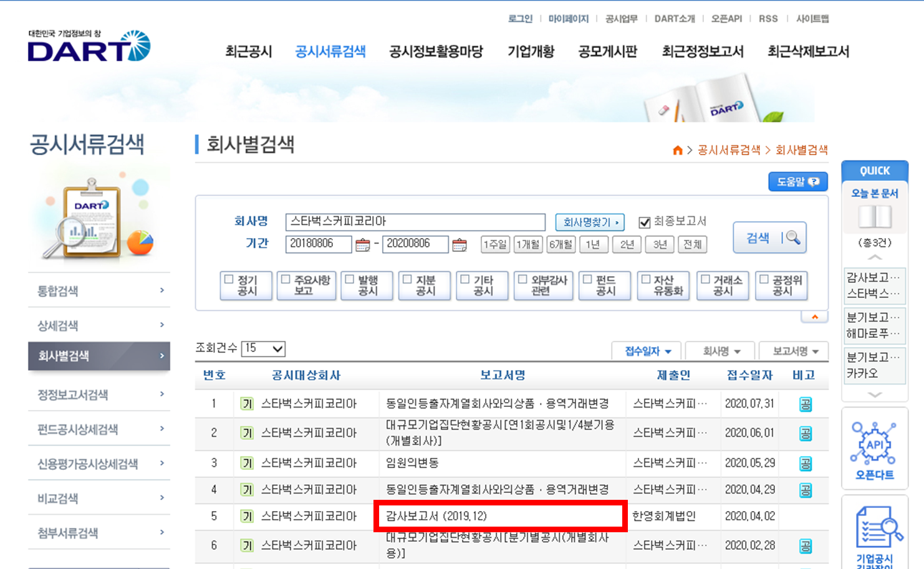The width and height of the screenshot is (924, 569).
Task: Click 기 badge in row 6
Action: pyautogui.click(x=247, y=546)
